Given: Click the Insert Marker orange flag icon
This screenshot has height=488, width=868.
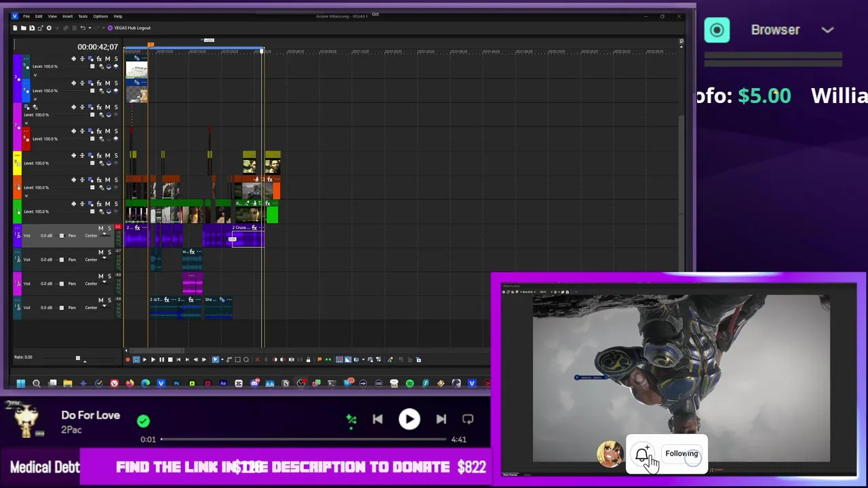Looking at the screenshot, I should pos(319,359).
